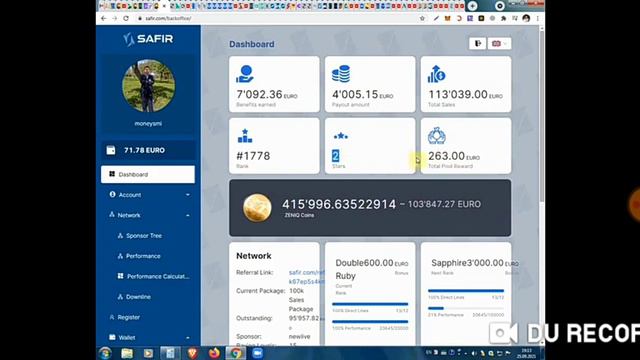Click the Network tree icon in sidebar
Image resolution: width=640 pixels, height=360 pixels.
click(111, 215)
